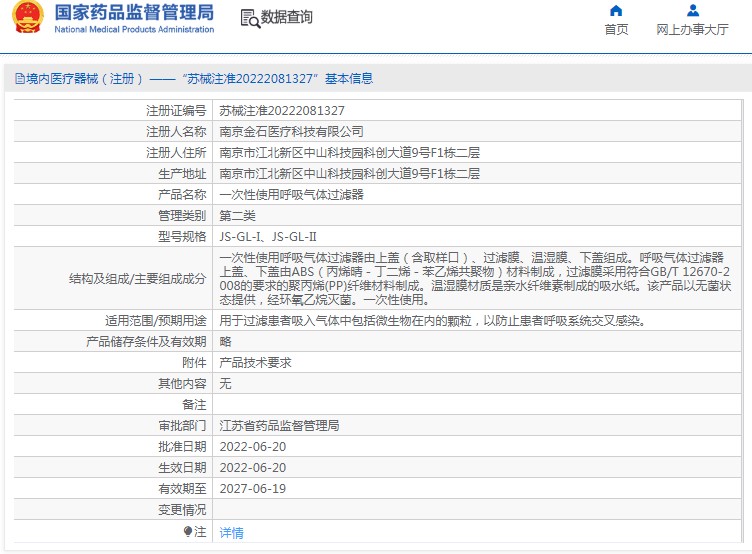Open the 详情 link
Screen dimensions: 752x554
tap(232, 532)
